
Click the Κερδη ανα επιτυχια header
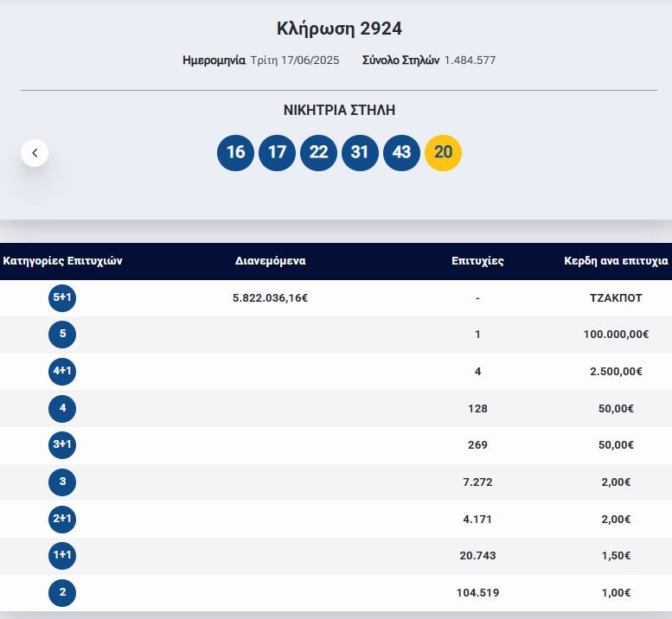(x=616, y=261)
